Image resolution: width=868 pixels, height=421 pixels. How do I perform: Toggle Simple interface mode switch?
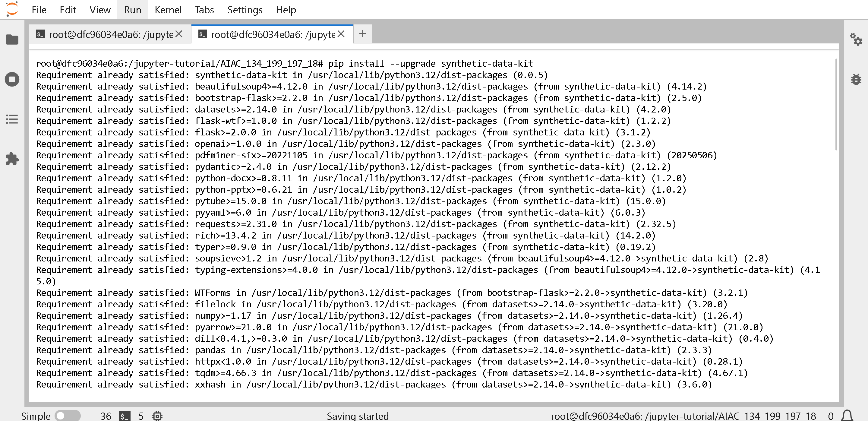68,416
